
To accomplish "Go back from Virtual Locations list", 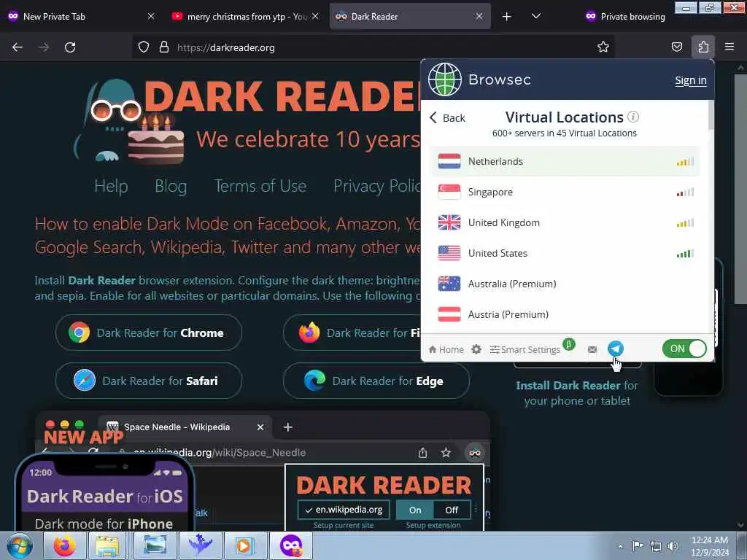I will point(447,117).
